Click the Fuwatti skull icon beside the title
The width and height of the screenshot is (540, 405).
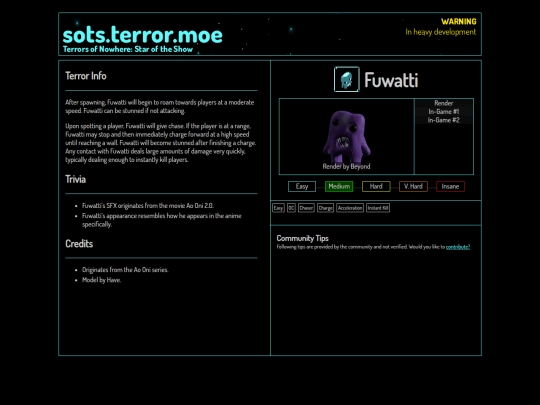pos(346,79)
